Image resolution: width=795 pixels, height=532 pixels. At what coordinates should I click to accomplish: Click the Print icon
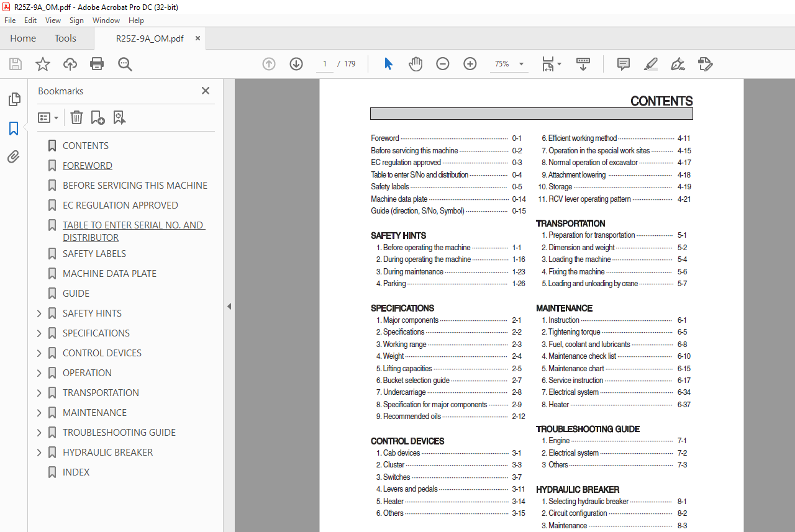(97, 64)
